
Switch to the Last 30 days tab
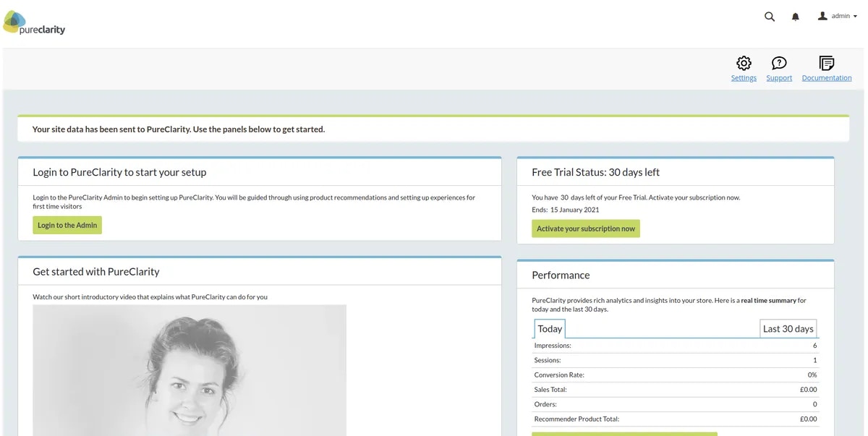788,328
